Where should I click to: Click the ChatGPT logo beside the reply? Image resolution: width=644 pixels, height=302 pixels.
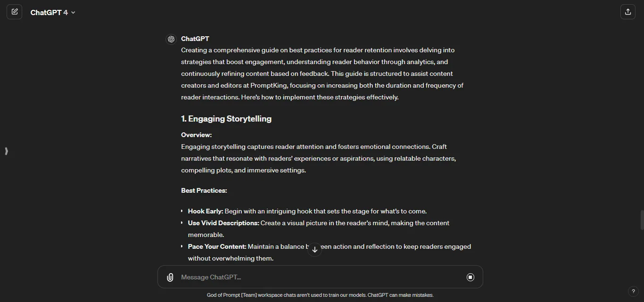(x=171, y=39)
